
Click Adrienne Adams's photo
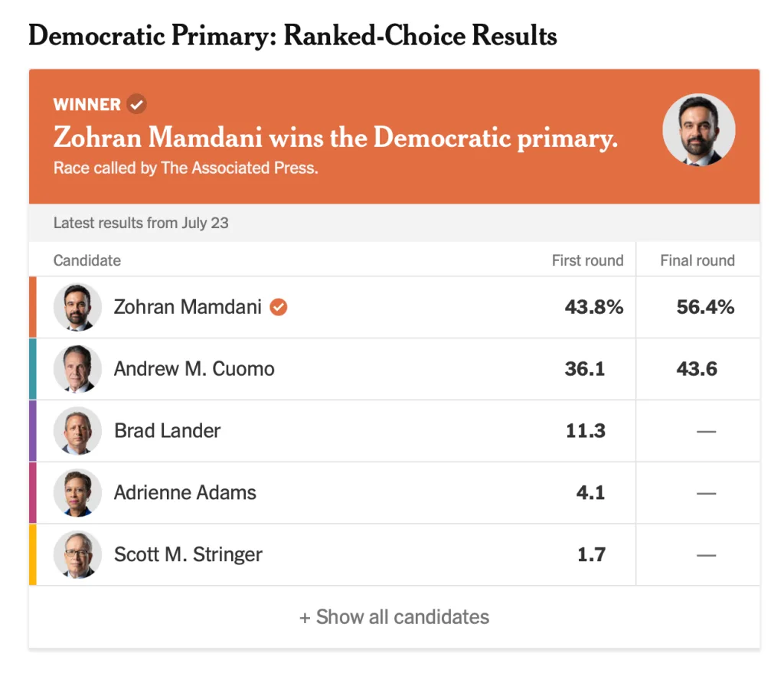point(77,493)
